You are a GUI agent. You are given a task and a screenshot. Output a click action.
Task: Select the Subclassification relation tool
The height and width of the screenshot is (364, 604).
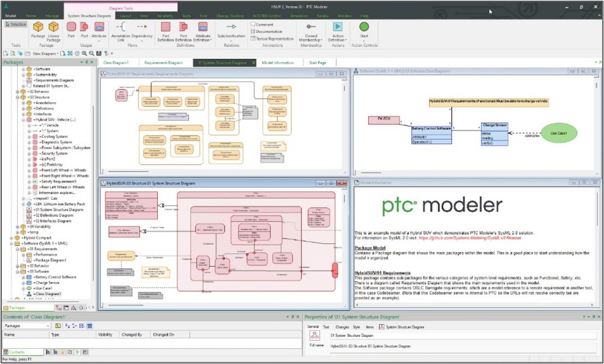231,29
